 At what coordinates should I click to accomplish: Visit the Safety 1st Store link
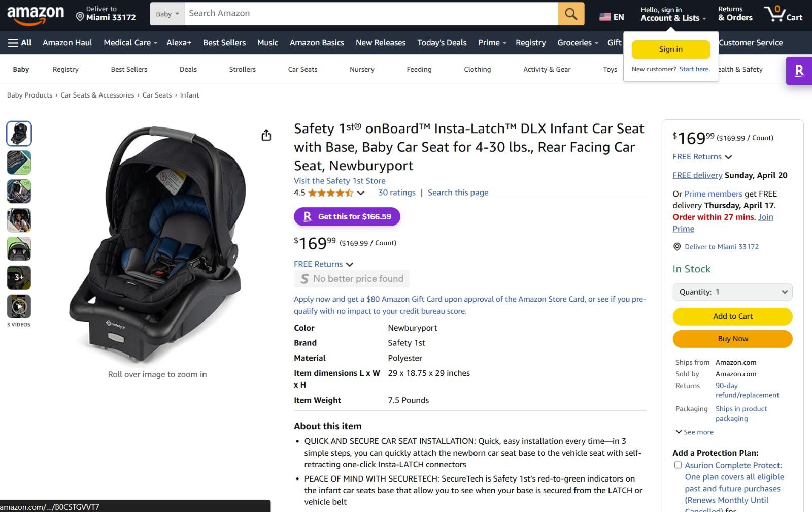[339, 181]
